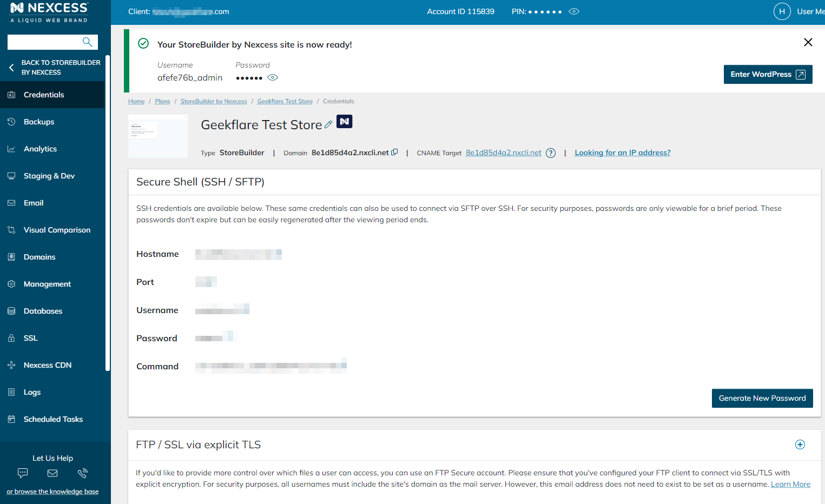
Task: Click the Email envelope sidebar icon
Action: tap(11, 203)
